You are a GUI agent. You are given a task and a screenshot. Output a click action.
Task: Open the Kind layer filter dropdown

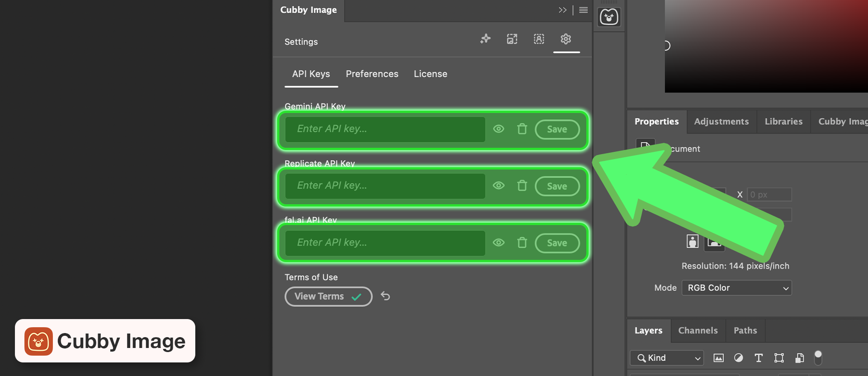click(x=667, y=358)
